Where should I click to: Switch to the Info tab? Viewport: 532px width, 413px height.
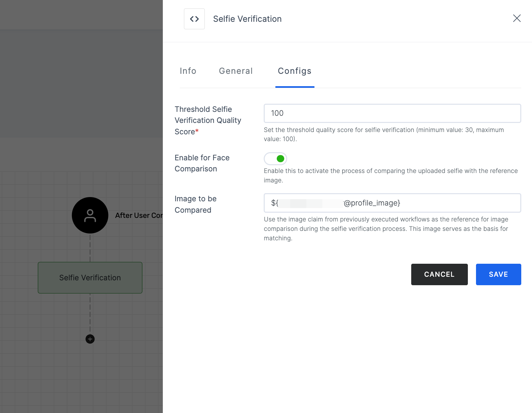pyautogui.click(x=188, y=71)
